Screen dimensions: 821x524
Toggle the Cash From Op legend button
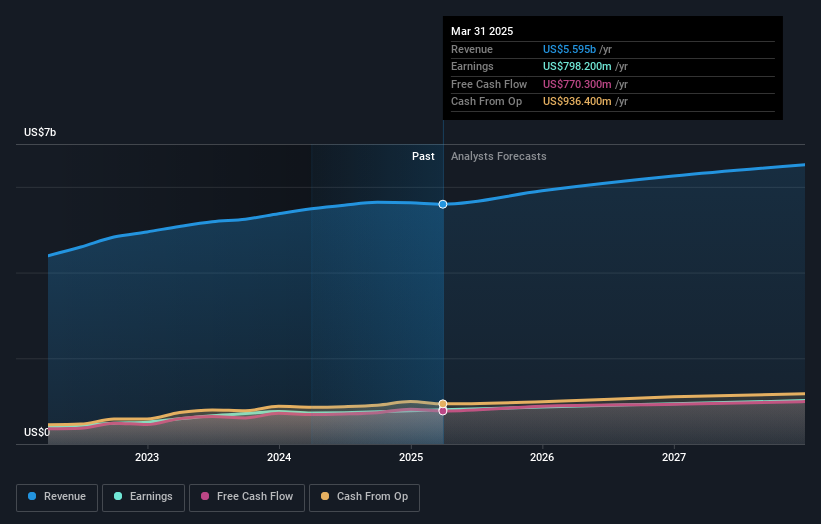click(364, 497)
